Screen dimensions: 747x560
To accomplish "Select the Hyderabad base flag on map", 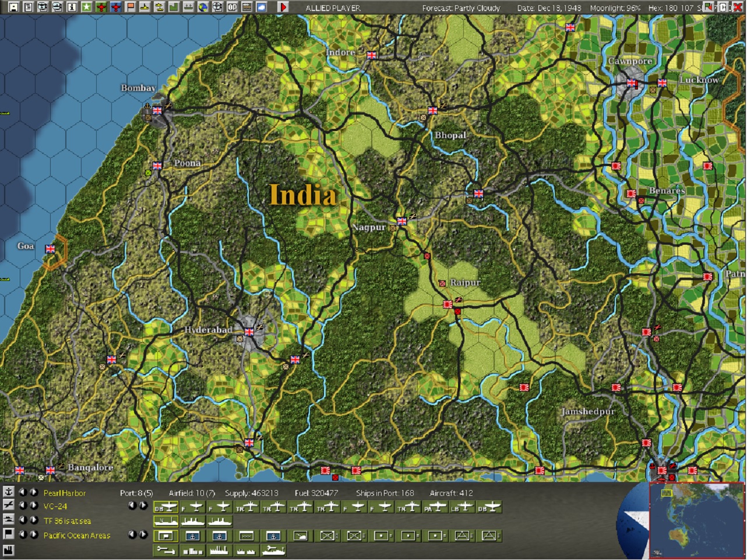I will click(249, 332).
